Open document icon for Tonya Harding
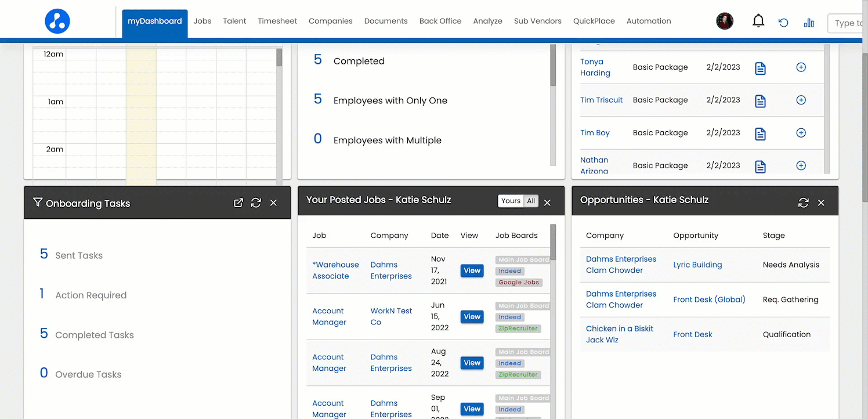The height and width of the screenshot is (419, 868). tap(760, 68)
